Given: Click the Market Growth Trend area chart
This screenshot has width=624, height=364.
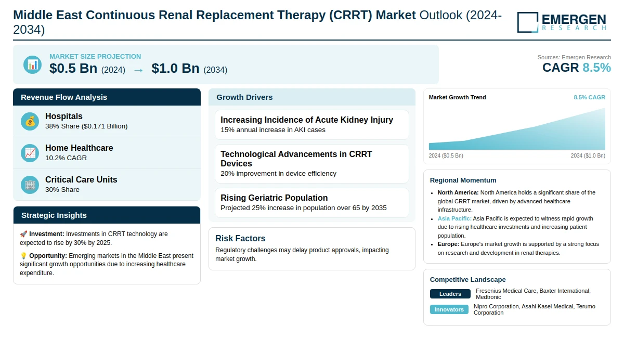Looking at the screenshot, I should pos(517,131).
